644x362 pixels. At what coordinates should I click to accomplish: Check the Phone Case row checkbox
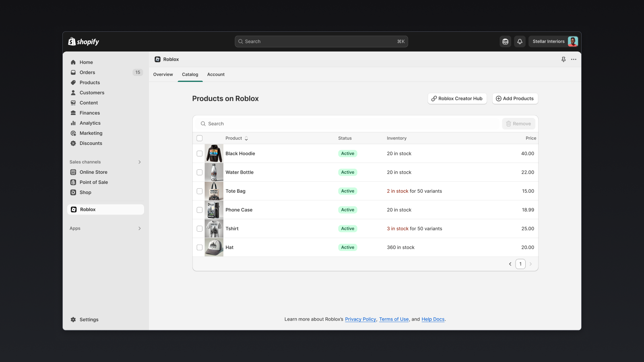200,210
